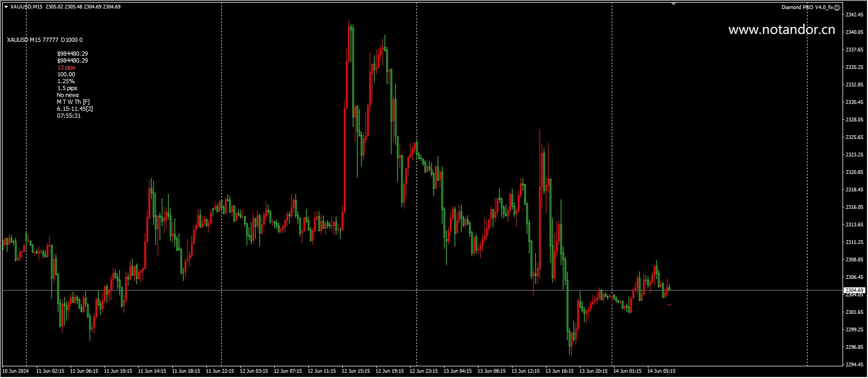Image resolution: width=868 pixels, height=378 pixels.
Task: Click the chart shift triangle marker at top
Action: click(x=673, y=4)
